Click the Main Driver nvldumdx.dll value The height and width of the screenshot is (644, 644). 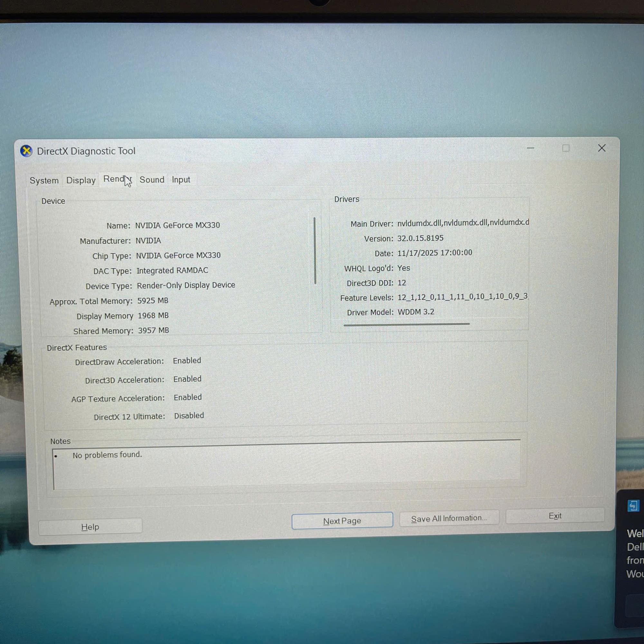(x=463, y=222)
